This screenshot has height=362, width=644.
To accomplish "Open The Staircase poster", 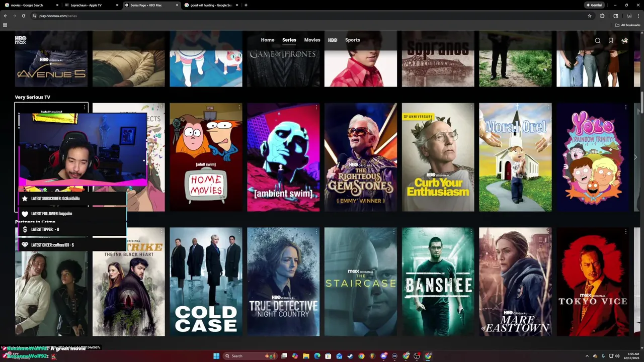I will (x=361, y=282).
